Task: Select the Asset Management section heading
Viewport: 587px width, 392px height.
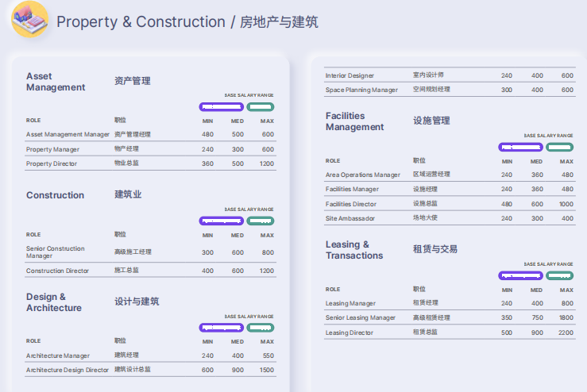Action: pos(56,82)
